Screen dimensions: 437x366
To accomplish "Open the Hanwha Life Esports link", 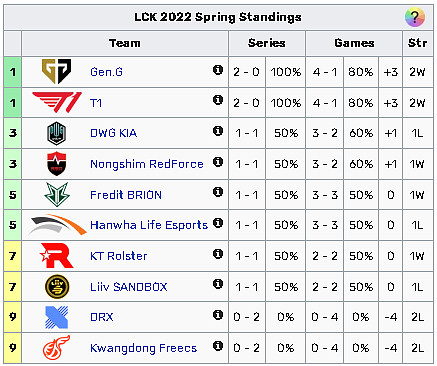I will pos(149,225).
